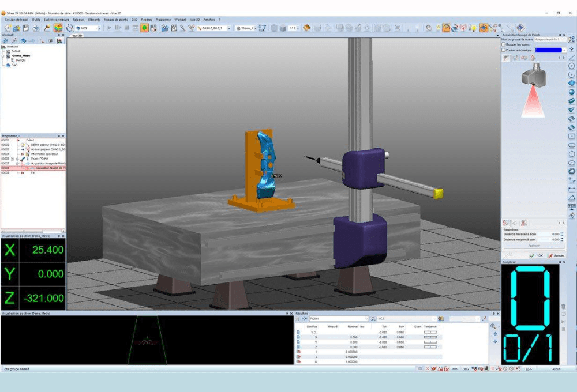Click the colored map toolbar icon

(58, 28)
